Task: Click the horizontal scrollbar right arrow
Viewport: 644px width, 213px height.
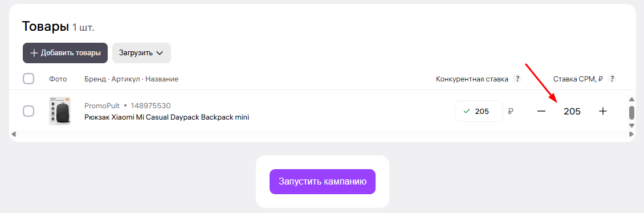Action: [x=631, y=134]
